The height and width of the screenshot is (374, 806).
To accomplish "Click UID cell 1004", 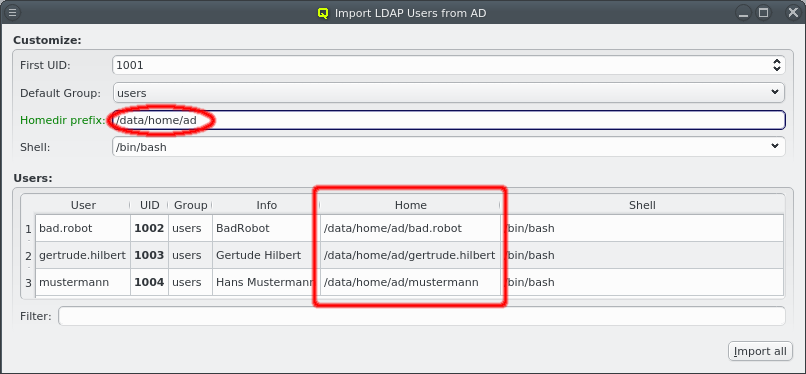I will [x=150, y=282].
